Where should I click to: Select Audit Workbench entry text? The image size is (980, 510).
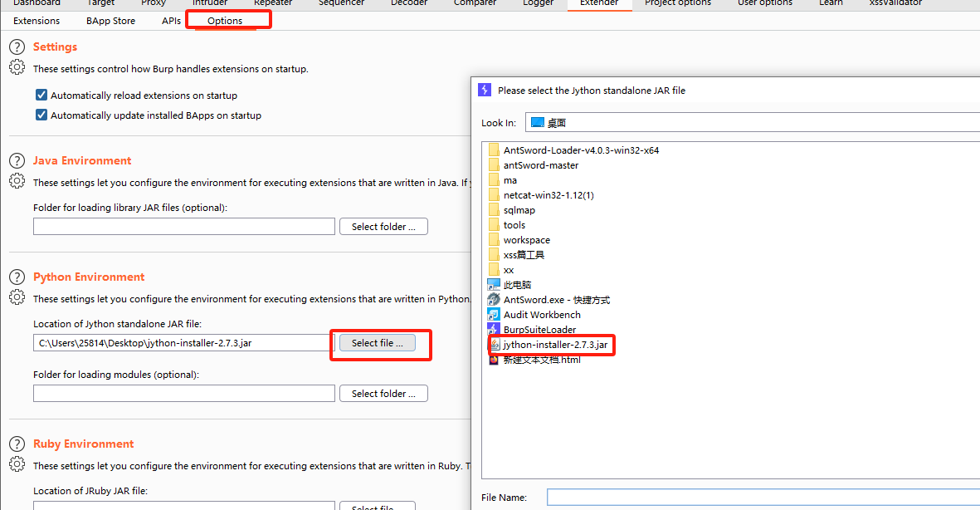[x=542, y=315]
